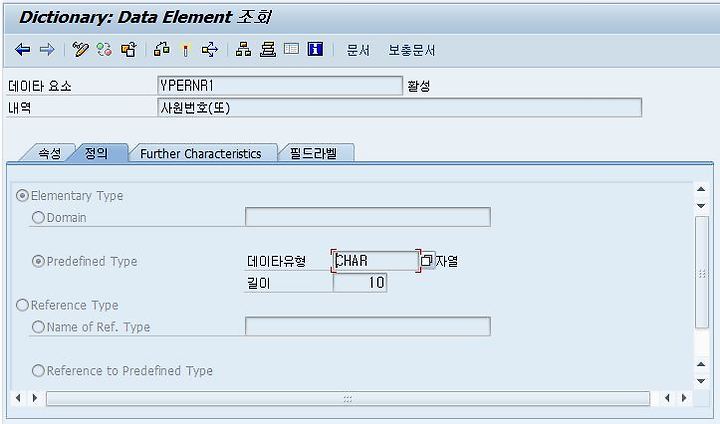Run the Check icon with linked boxes
The height and width of the screenshot is (424, 720).
[x=161, y=49]
